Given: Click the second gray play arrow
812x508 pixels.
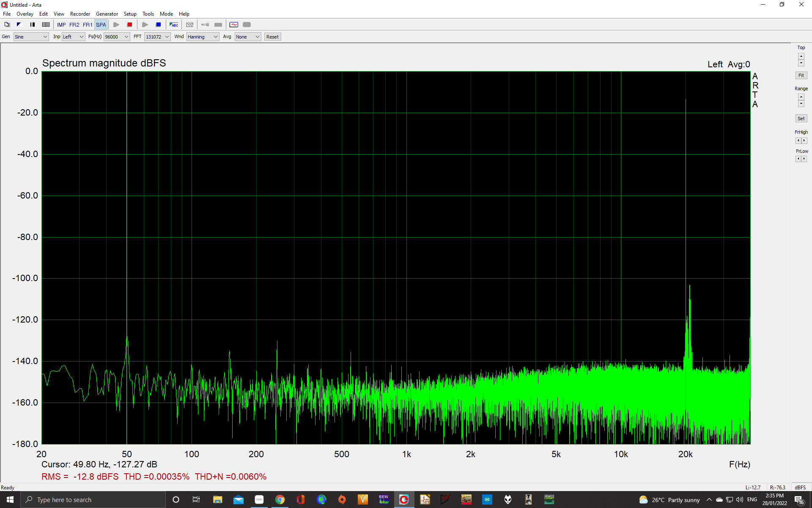Looking at the screenshot, I should (145, 25).
